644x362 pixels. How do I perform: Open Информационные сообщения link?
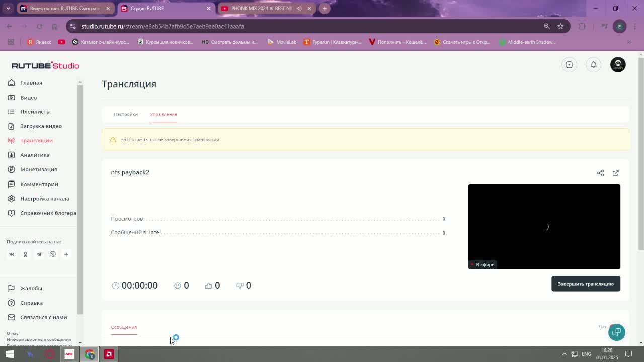point(39,339)
